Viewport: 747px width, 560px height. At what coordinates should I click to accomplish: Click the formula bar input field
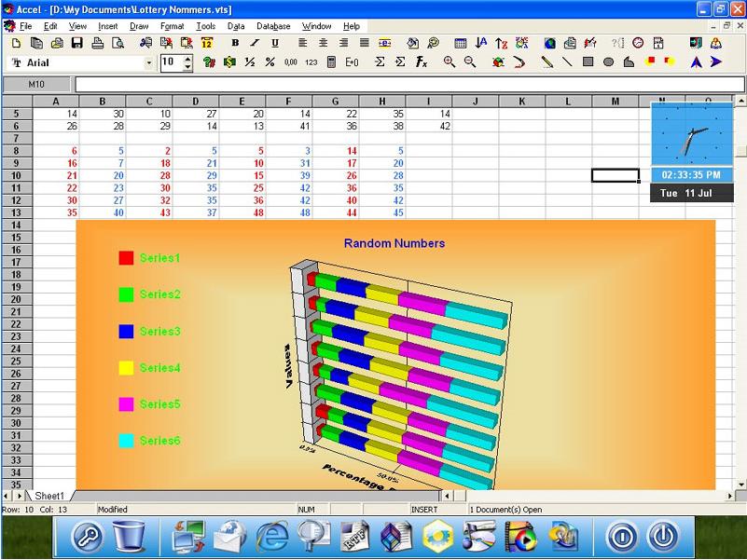coord(409,85)
